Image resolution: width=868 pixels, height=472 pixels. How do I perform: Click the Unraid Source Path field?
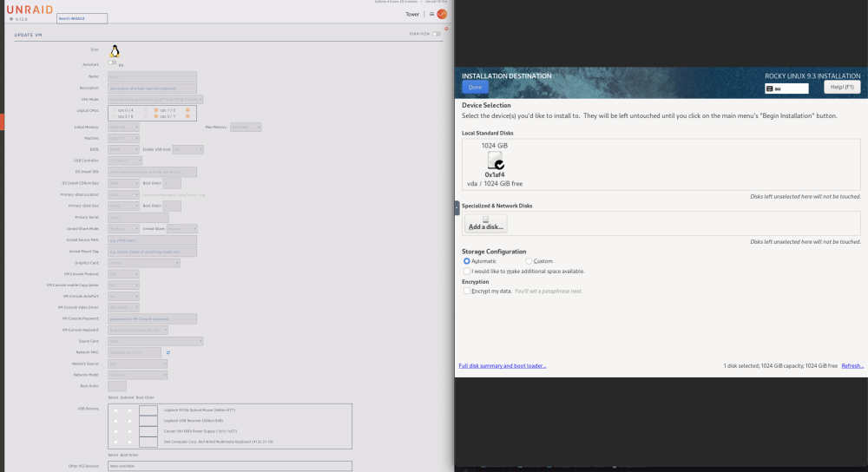(152, 240)
